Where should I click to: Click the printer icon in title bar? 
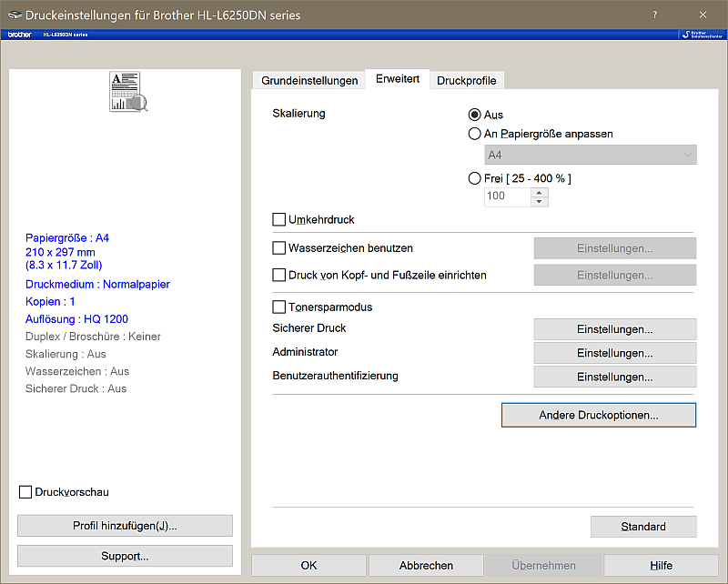15,15
